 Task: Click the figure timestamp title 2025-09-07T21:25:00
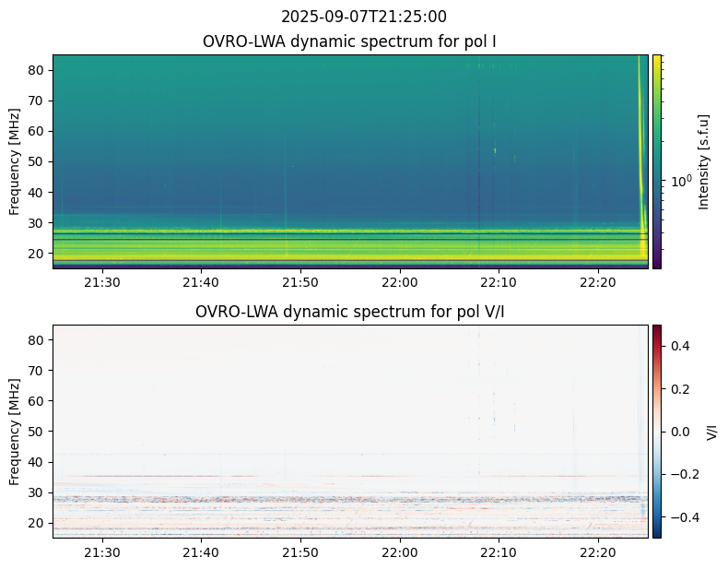(364, 17)
